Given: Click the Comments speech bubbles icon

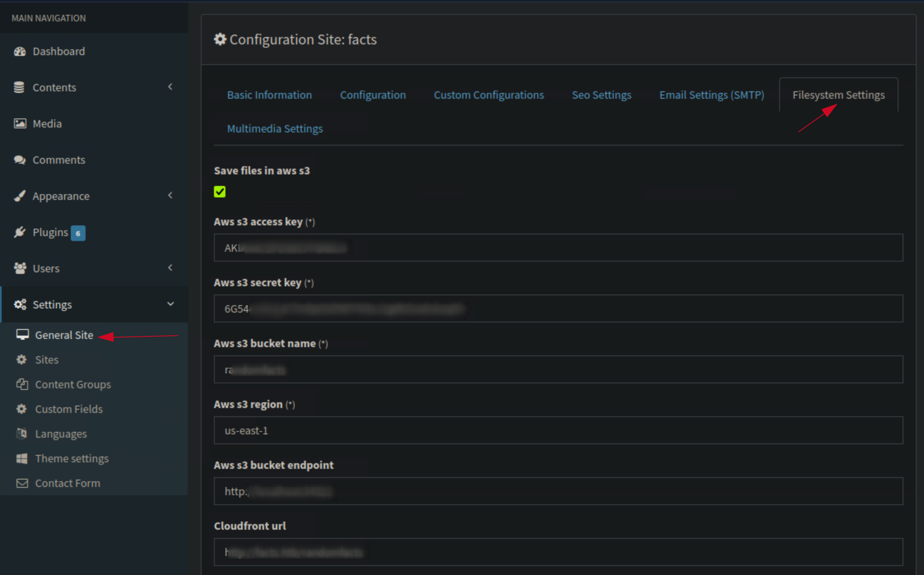Looking at the screenshot, I should [19, 160].
